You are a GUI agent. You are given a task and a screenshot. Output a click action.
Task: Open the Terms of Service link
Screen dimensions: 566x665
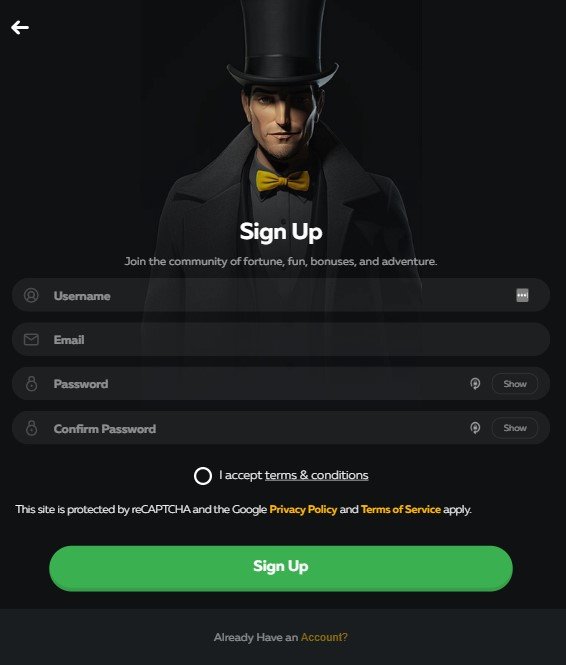[401, 509]
